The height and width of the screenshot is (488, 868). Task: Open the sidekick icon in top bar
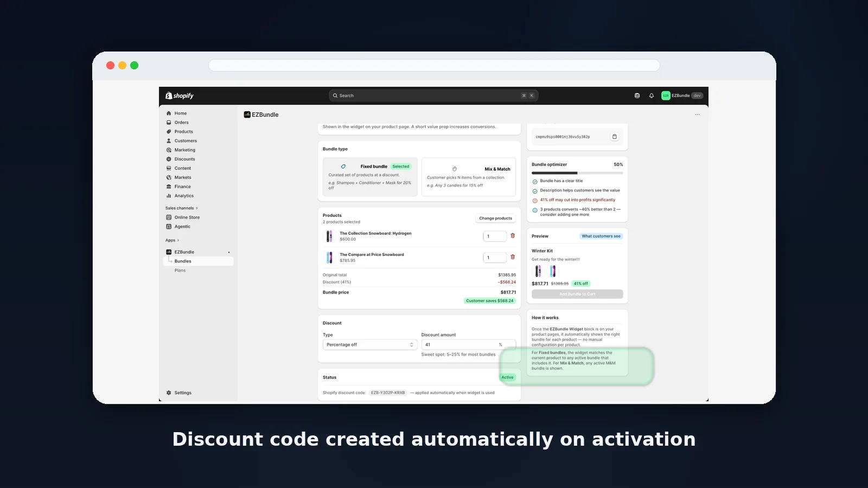click(x=637, y=95)
